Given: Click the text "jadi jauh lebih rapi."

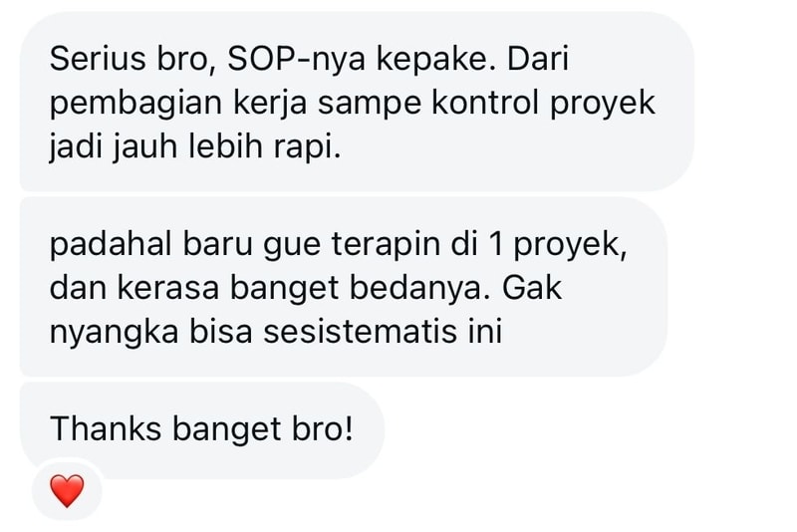Looking at the screenshot, I should pos(195,147).
